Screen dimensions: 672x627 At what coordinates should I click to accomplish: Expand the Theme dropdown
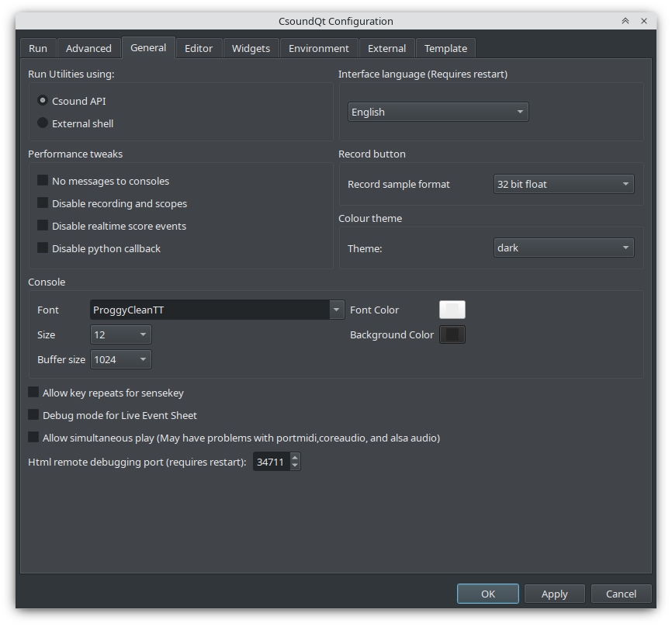[x=563, y=248]
